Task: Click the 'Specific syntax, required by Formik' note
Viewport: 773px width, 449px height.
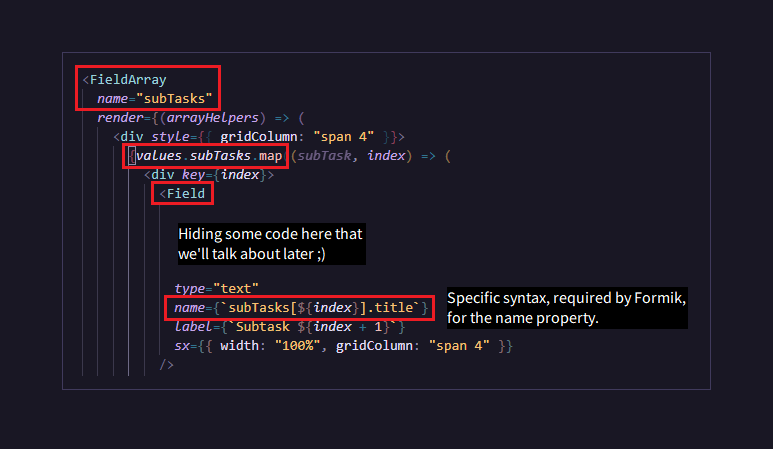Action: coord(567,308)
